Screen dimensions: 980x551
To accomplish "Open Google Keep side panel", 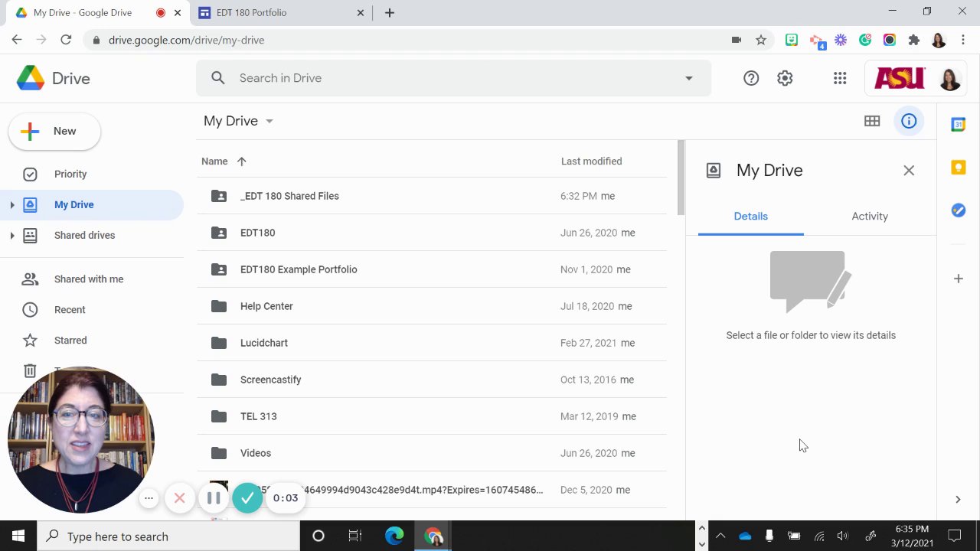I will point(959,167).
